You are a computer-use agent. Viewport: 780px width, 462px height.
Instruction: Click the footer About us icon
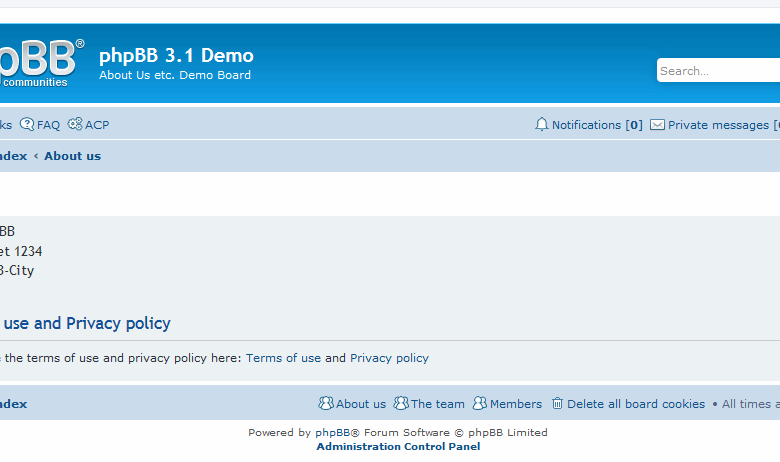pos(326,404)
